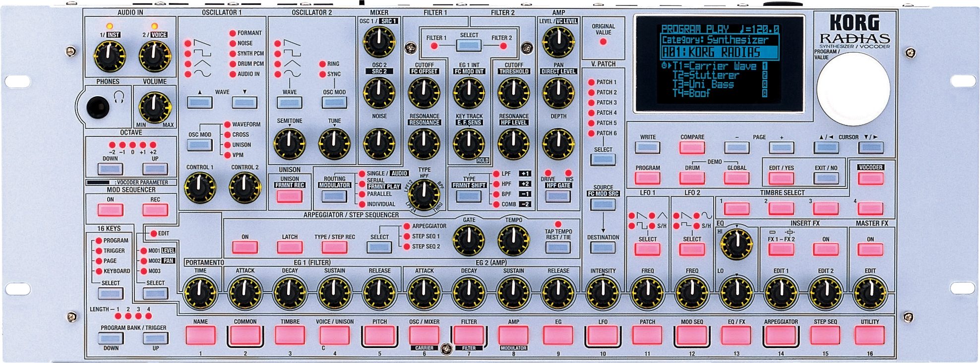This screenshot has width=980, height=363.
Task: Go to previous page with PAGE minus button
Action: (737, 147)
